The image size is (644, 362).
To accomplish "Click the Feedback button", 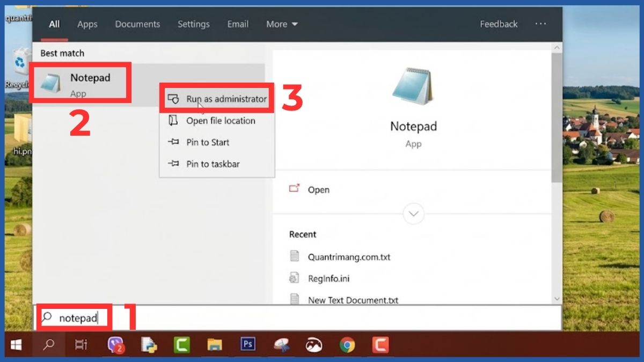I will pyautogui.click(x=499, y=24).
